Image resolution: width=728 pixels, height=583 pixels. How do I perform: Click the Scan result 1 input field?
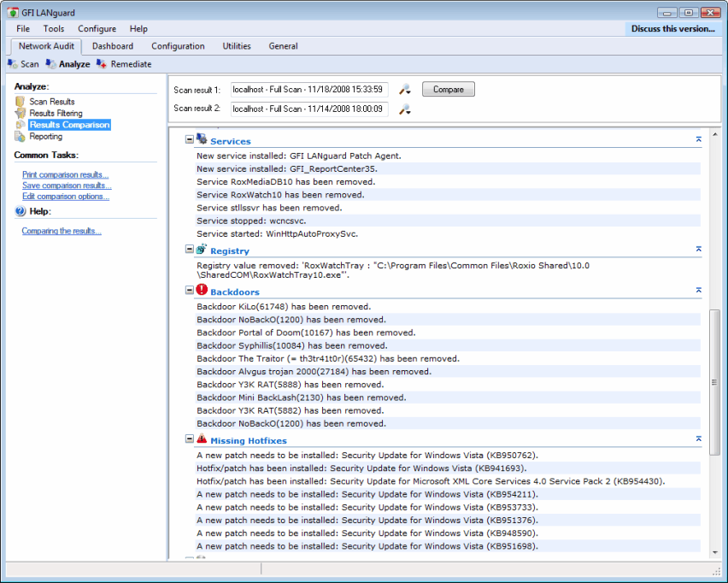[x=309, y=89]
